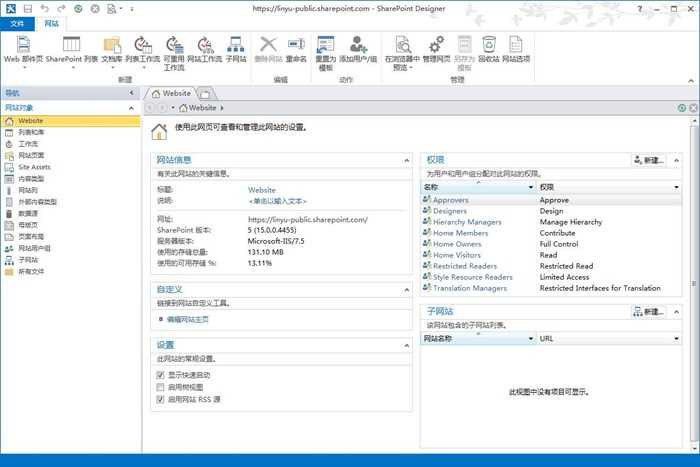
Task: Open the Designers group
Action: click(x=450, y=211)
